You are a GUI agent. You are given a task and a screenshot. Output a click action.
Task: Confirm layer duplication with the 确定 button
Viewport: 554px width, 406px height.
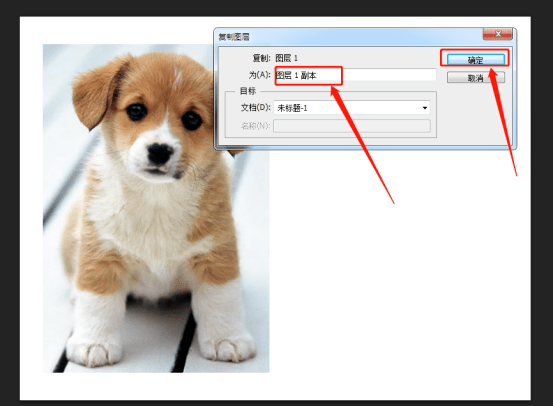[476, 60]
